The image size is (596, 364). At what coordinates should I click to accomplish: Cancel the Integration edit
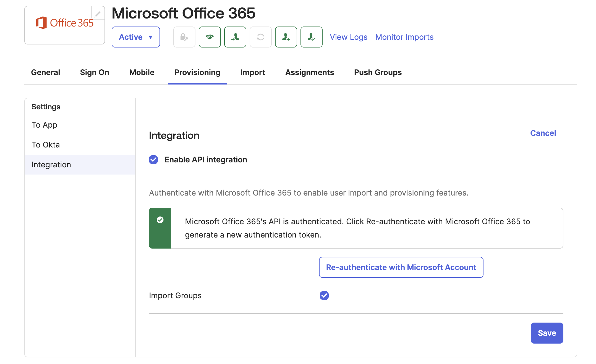tap(543, 133)
